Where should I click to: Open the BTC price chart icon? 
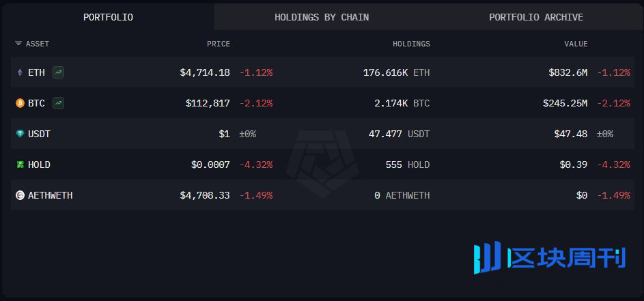(58, 103)
